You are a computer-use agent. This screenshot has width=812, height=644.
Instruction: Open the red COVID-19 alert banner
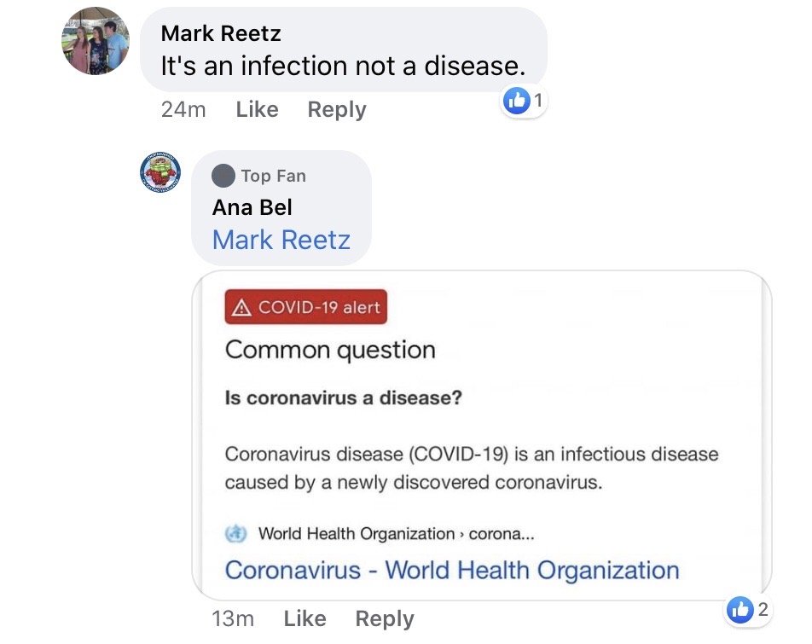306,307
